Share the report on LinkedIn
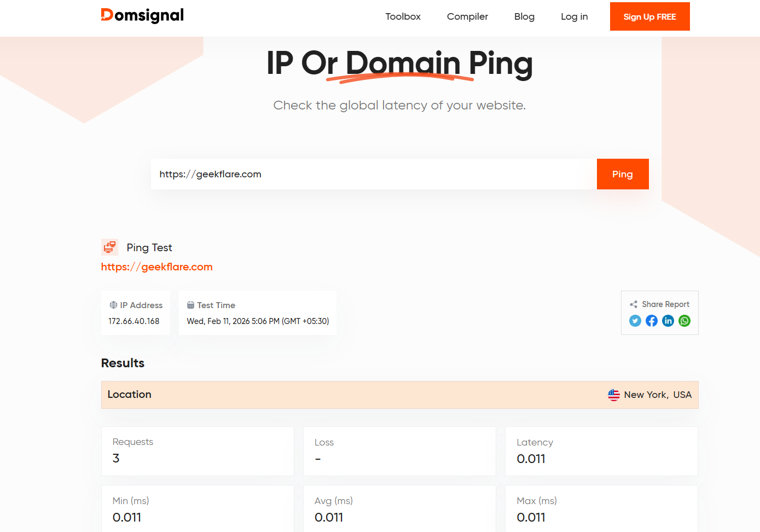The image size is (760, 532). click(x=668, y=321)
